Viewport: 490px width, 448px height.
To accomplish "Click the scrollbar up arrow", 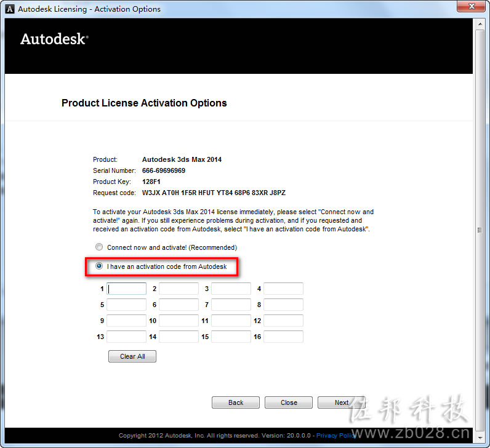I will [480, 24].
